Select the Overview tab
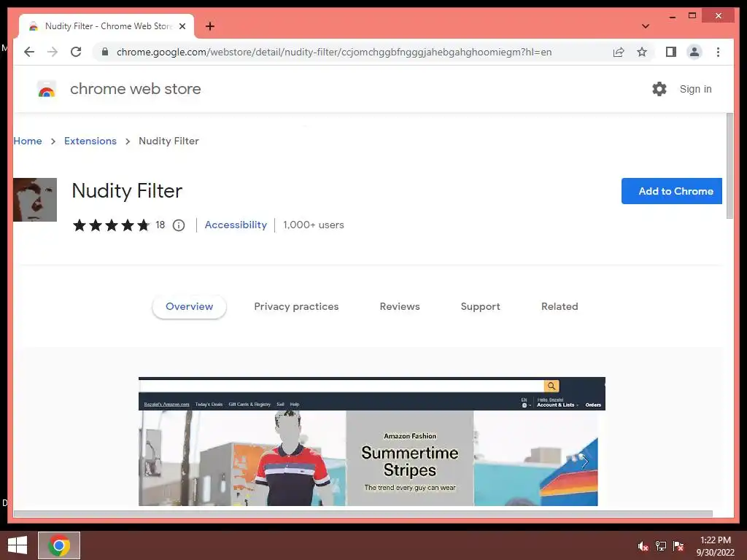 click(189, 307)
